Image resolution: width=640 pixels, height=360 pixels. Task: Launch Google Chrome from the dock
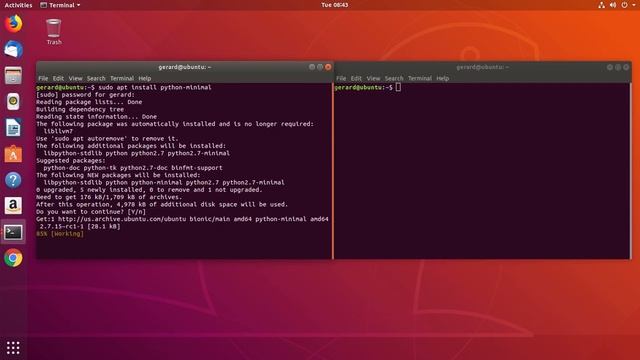coord(13,258)
